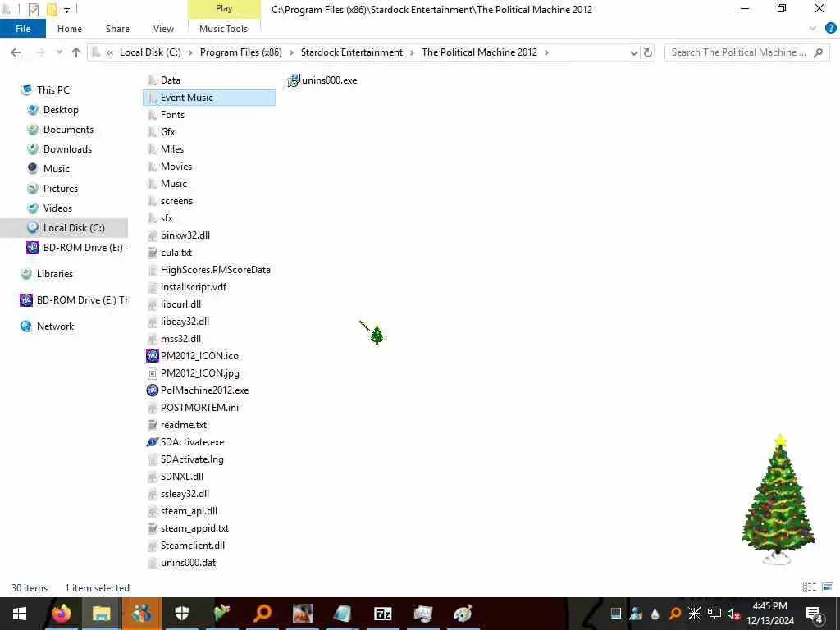Open the clock showing 4:45 PM
Viewport: 840px width, 630px height.
[x=769, y=614]
